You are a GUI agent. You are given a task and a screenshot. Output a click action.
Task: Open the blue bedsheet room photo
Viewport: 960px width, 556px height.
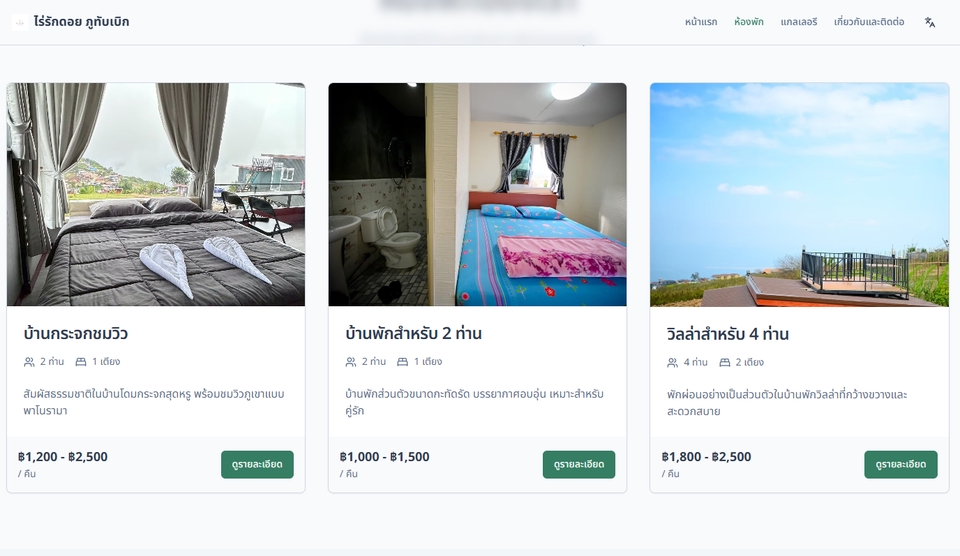[478, 195]
